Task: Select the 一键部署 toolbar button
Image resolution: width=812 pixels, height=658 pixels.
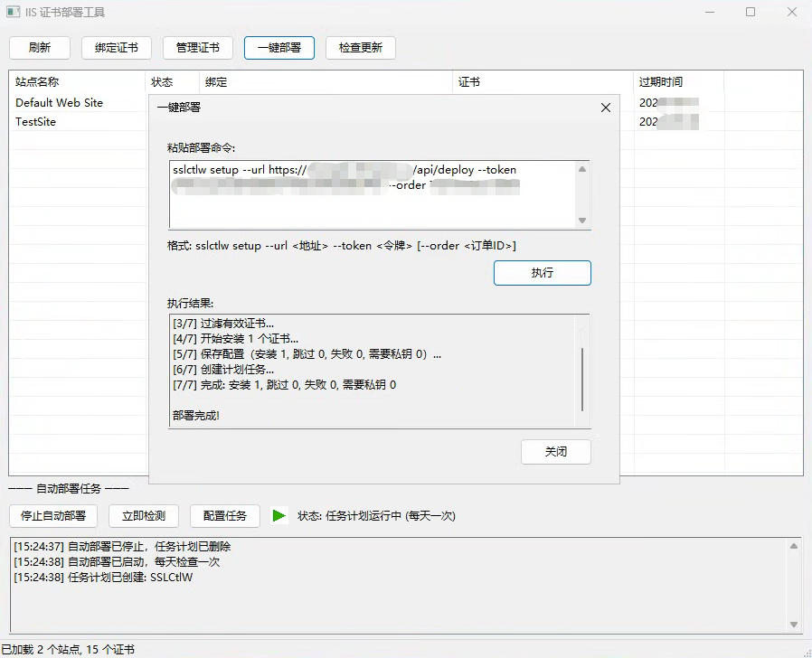Action: pyautogui.click(x=279, y=47)
